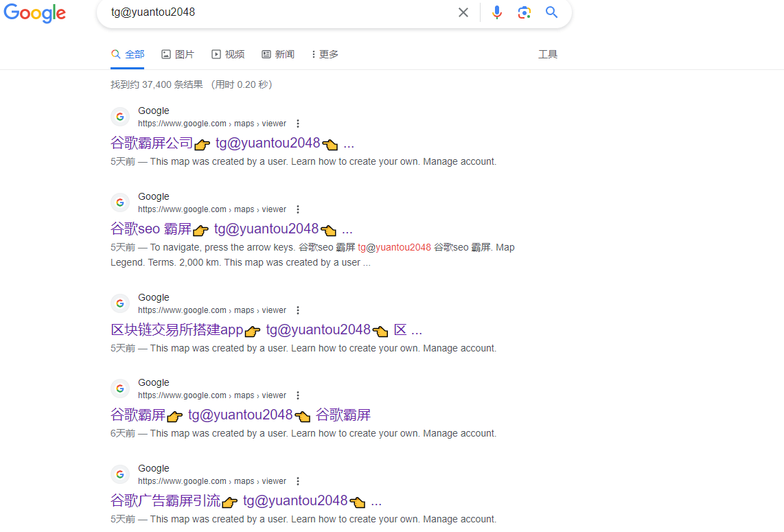
Task: Clear the search box with the X icon
Action: (463, 12)
